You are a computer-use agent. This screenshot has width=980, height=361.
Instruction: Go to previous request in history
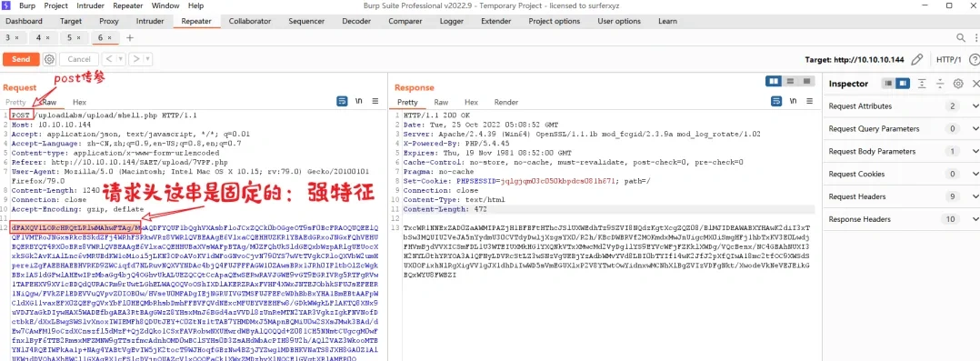point(108,59)
